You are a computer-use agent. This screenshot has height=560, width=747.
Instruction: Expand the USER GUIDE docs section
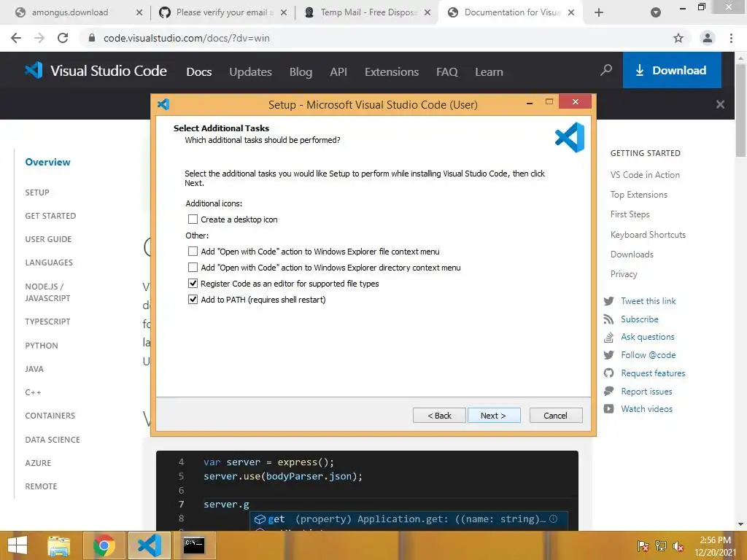(48, 239)
